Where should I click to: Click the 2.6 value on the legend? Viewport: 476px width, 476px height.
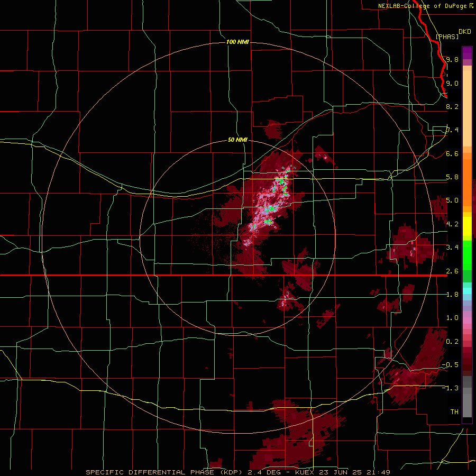(x=452, y=271)
